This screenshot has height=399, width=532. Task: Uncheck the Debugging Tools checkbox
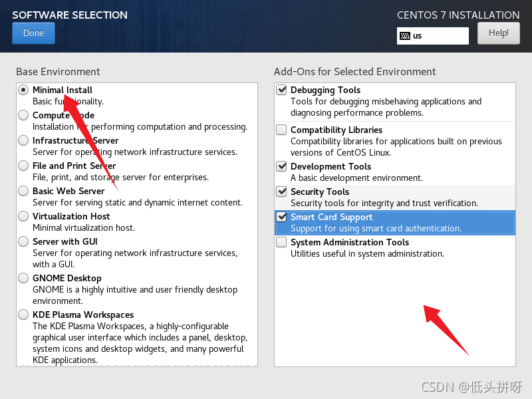coord(281,90)
